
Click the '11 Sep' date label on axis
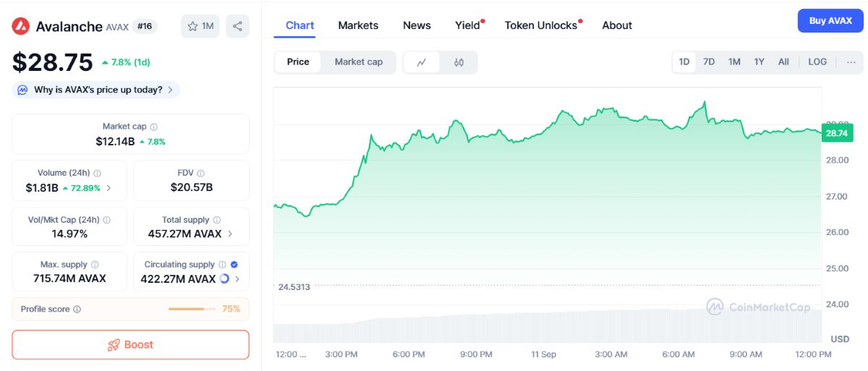543,354
